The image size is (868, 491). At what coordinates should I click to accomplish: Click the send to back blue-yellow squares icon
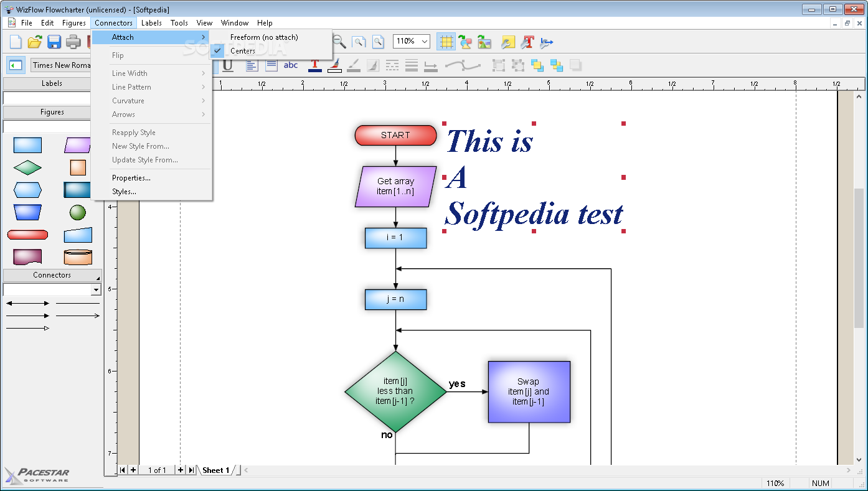coord(557,65)
